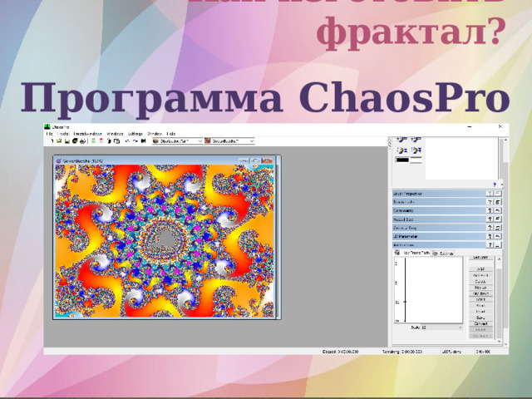Click the Key down button
The image size is (532, 399).
(x=480, y=293)
